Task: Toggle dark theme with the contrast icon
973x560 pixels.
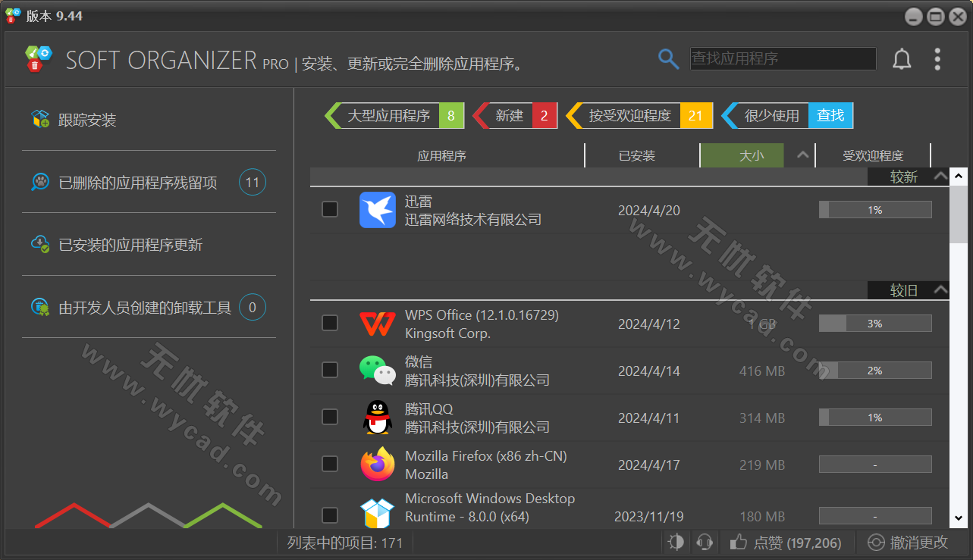Action: pos(676,542)
